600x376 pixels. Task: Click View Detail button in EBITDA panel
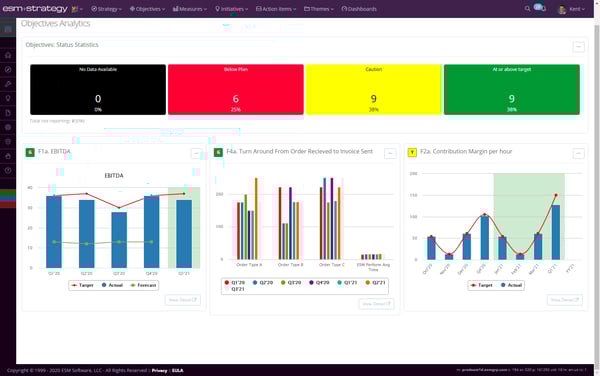pyautogui.click(x=183, y=300)
